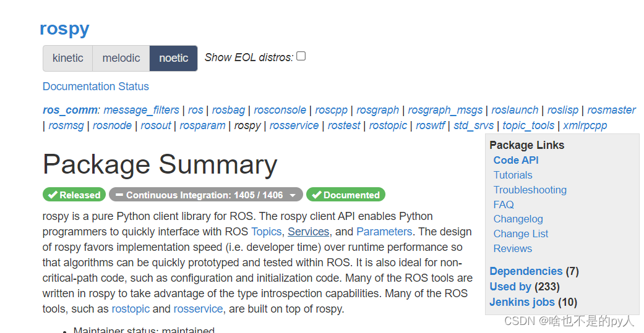
Task: Click the checkmark icon in Documented badge
Action: coord(316,195)
